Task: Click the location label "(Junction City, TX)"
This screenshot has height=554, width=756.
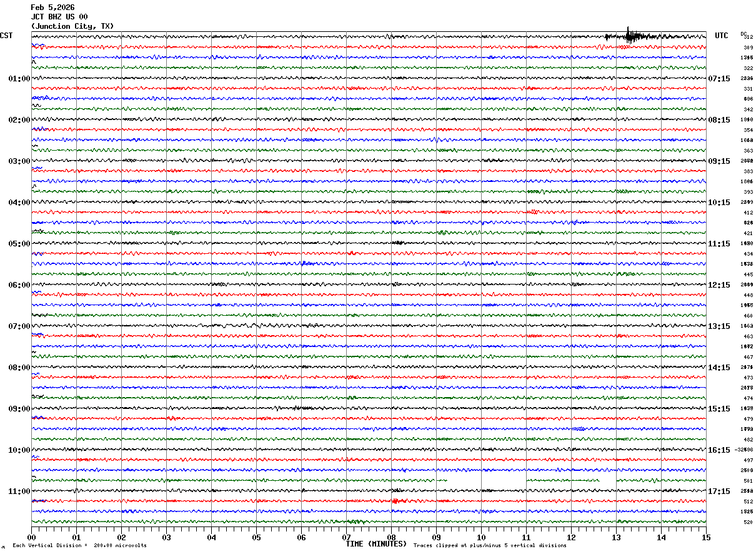Action: (x=72, y=26)
